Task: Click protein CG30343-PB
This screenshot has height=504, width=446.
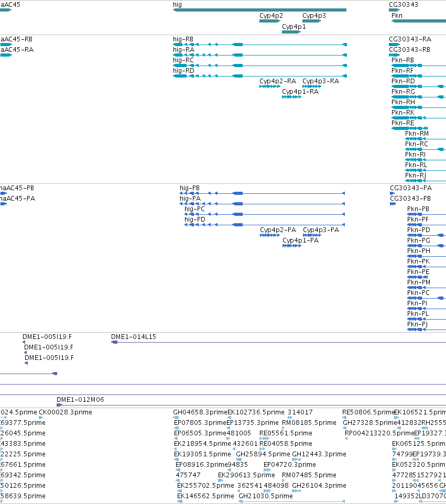Action: point(410,199)
